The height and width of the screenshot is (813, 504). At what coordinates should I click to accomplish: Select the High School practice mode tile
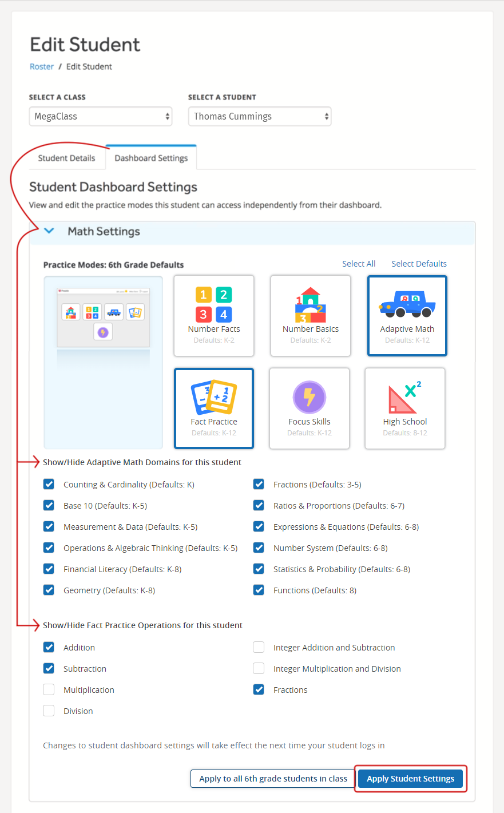tap(405, 408)
